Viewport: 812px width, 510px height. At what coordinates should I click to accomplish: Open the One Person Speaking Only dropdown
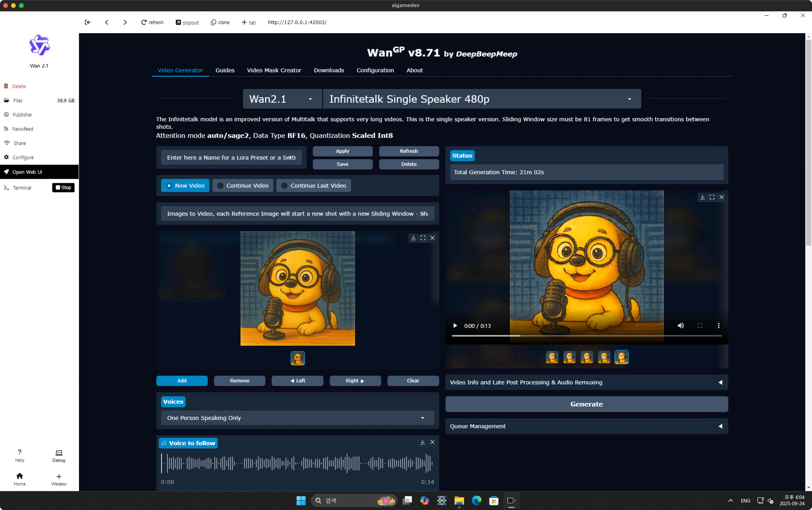(x=297, y=418)
